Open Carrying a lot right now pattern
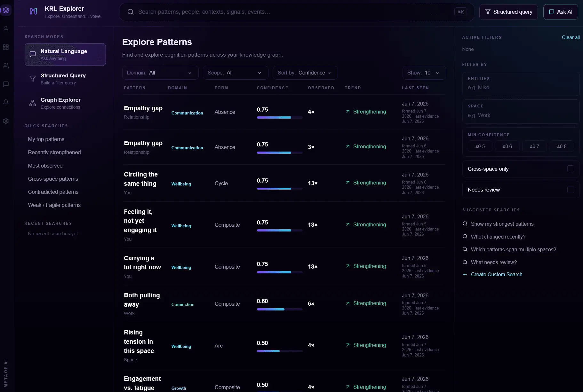The height and width of the screenshot is (392, 583). pyautogui.click(x=142, y=263)
